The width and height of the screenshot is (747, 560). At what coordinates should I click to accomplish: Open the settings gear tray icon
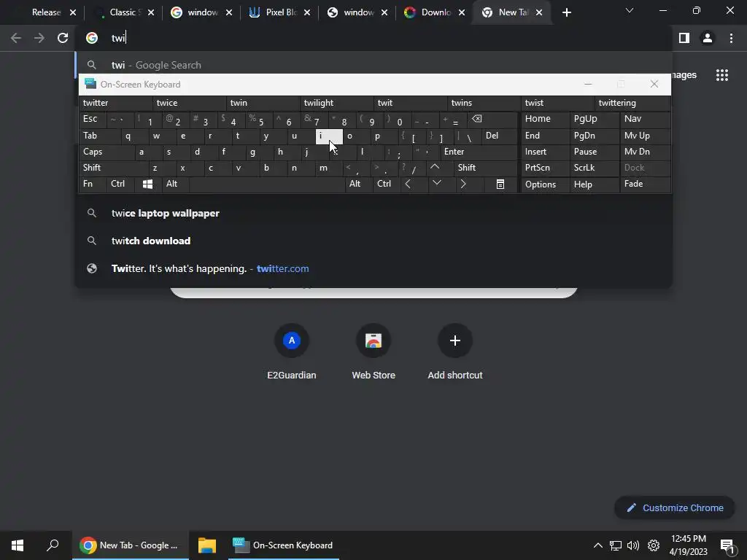(x=654, y=545)
